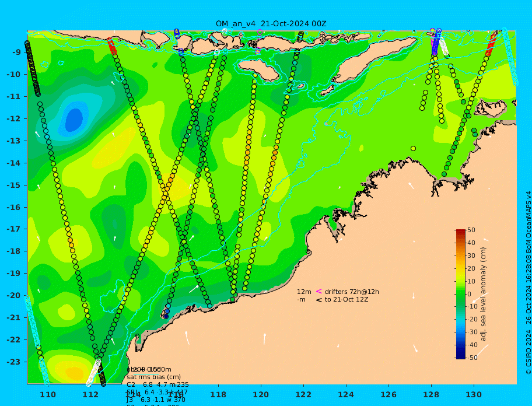Click the dark blue bottom of the colorbar

tap(461, 356)
